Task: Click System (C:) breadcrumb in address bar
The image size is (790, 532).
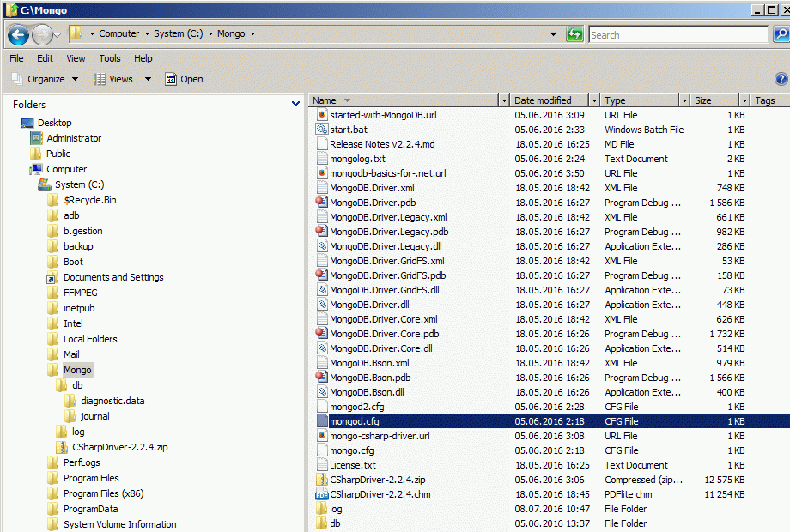Action: [x=179, y=33]
